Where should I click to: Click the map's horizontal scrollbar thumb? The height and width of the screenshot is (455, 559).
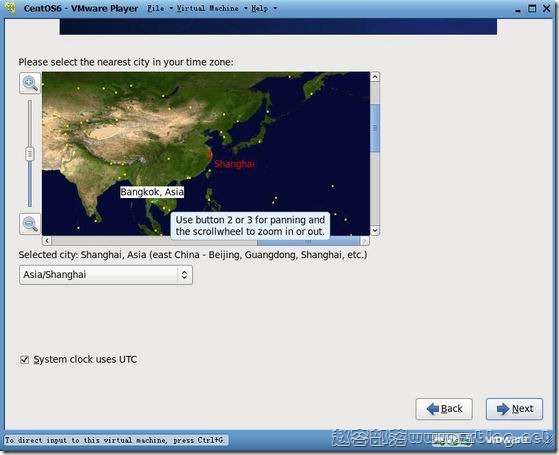308,241
